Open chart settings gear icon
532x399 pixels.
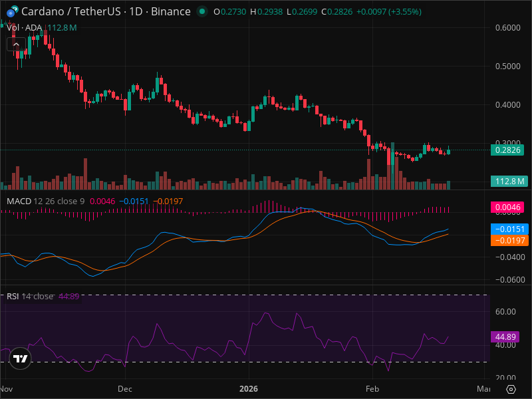coord(511,389)
